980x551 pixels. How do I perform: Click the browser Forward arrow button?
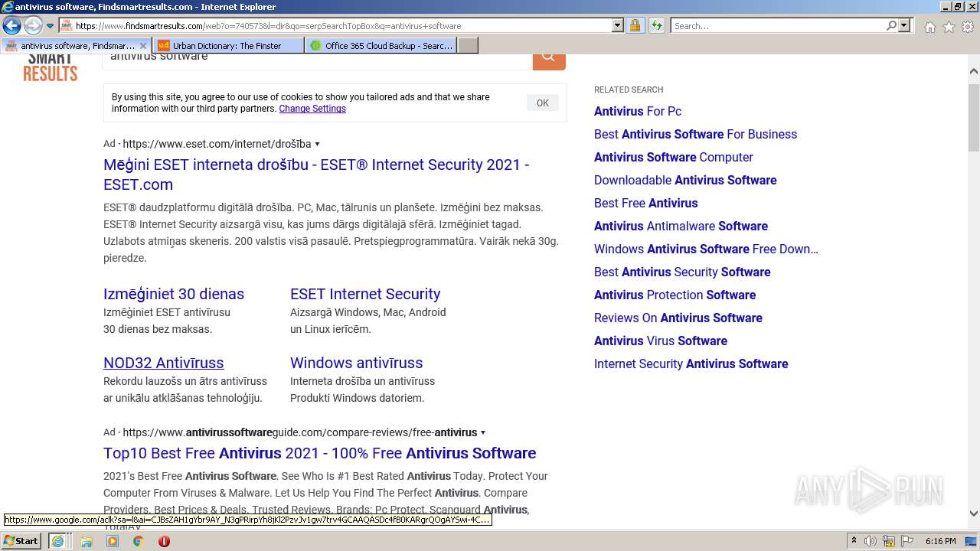point(32,26)
